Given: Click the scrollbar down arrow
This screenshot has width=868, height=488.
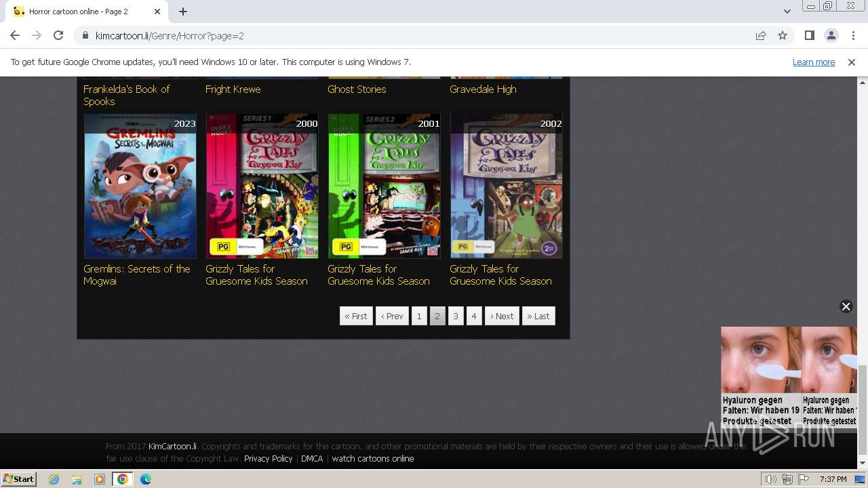Looking at the screenshot, I should click(863, 464).
